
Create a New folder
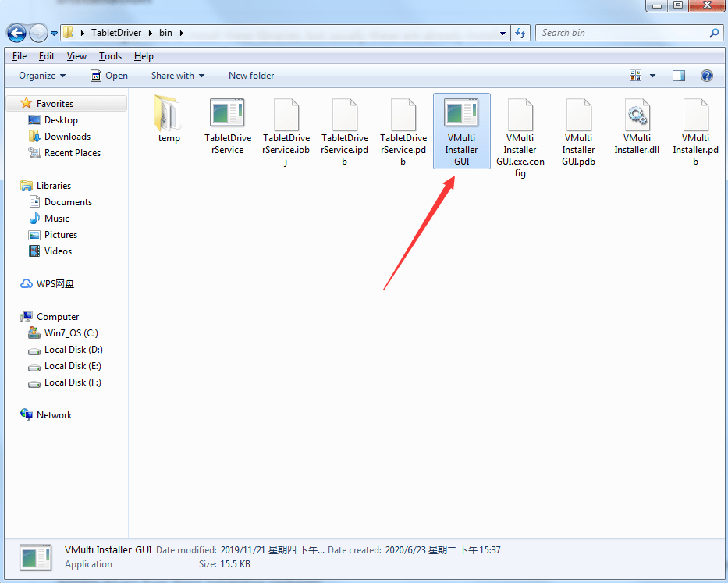point(250,75)
